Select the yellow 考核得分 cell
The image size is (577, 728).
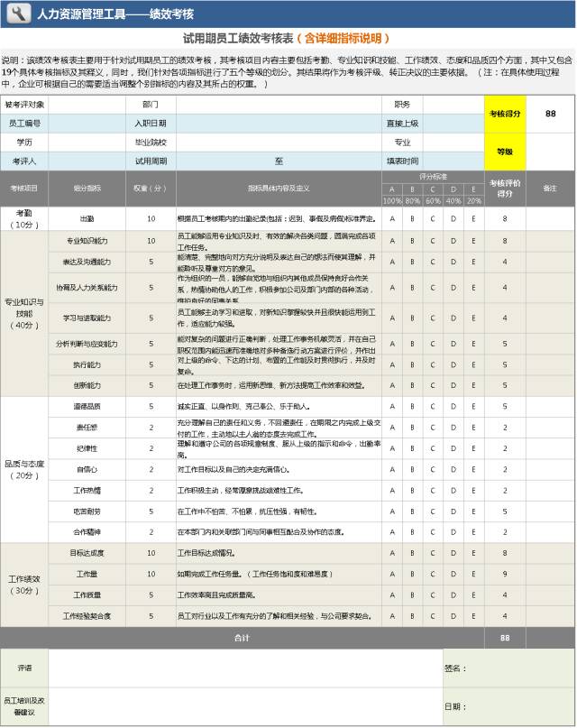504,114
